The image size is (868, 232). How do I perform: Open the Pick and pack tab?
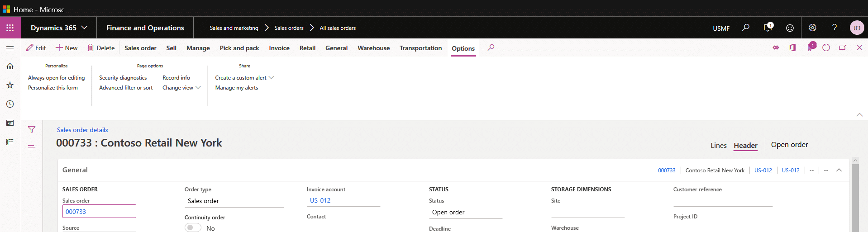pyautogui.click(x=239, y=48)
